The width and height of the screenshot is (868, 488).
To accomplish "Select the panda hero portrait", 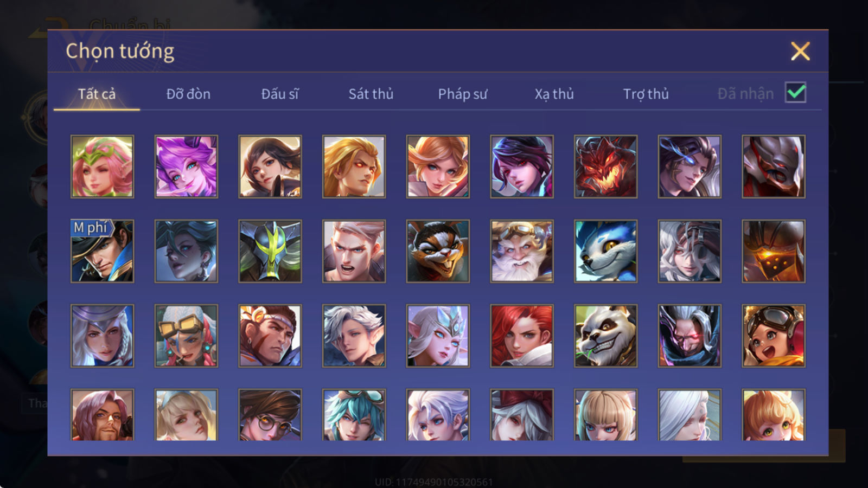I will click(x=605, y=336).
